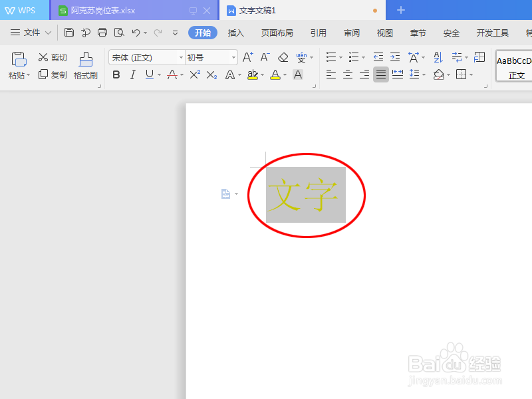The image size is (532, 399).
Task: Toggle Align Left
Action: 331,74
